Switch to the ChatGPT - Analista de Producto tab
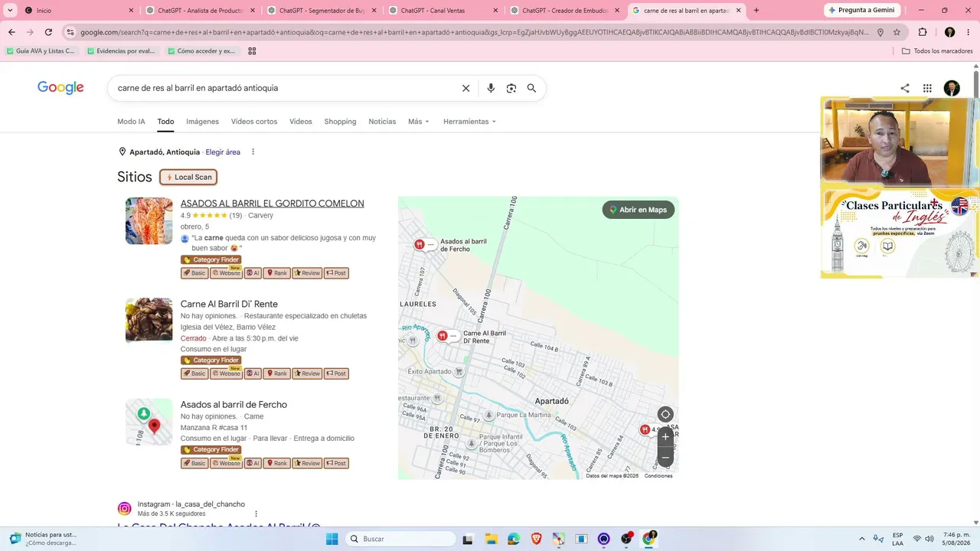This screenshot has width=980, height=551. click(201, 11)
